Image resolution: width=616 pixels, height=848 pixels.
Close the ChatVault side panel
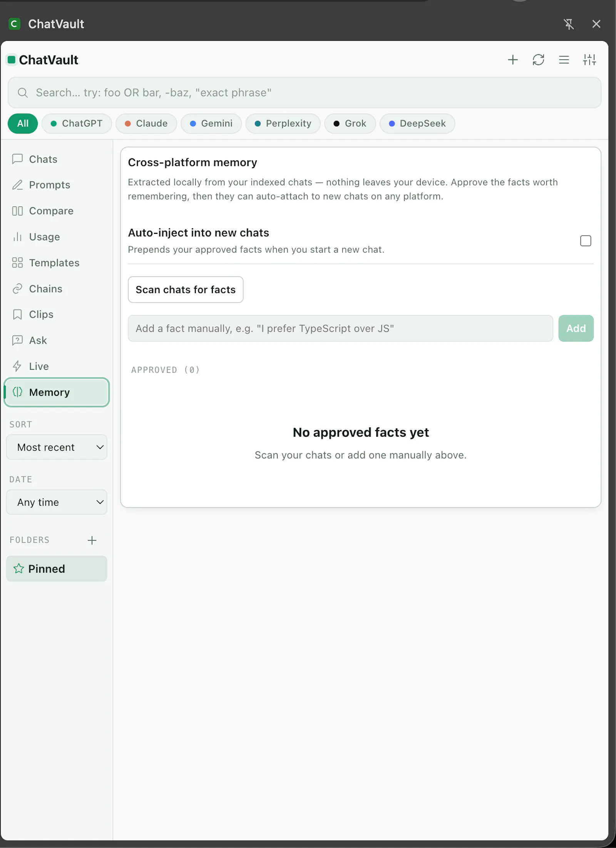point(596,24)
